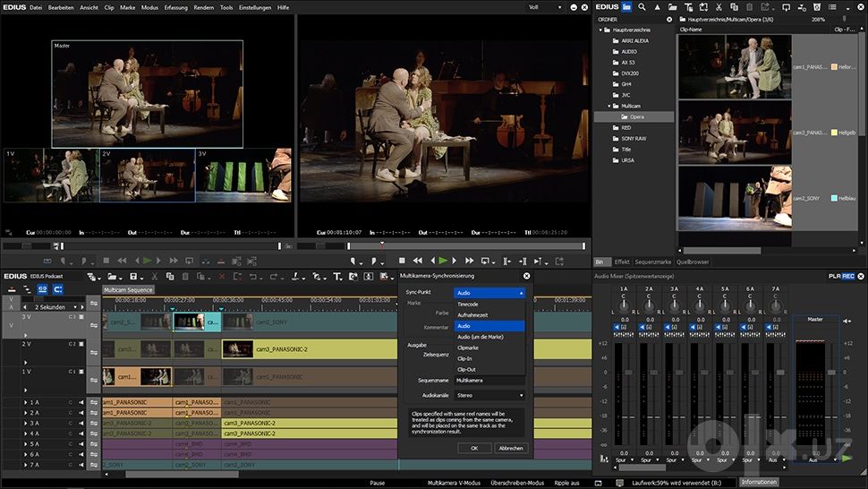The width and height of the screenshot is (868, 489).
Task: Open the Rendern menu
Action: pyautogui.click(x=204, y=7)
